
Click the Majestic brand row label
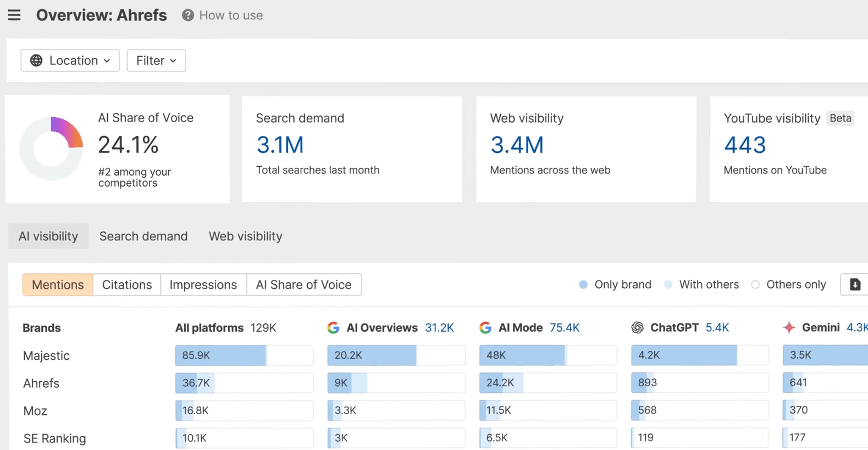(x=46, y=356)
